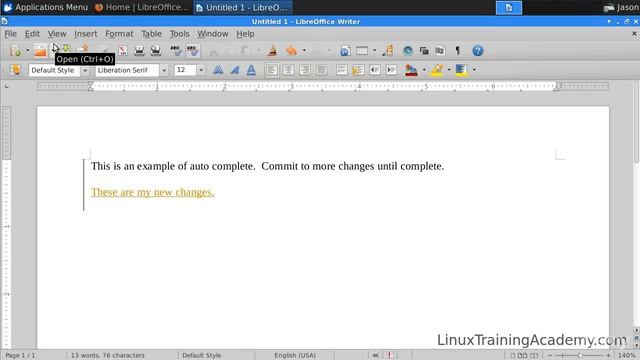Align text left
Screen dimensions: 640x360
coord(272,70)
